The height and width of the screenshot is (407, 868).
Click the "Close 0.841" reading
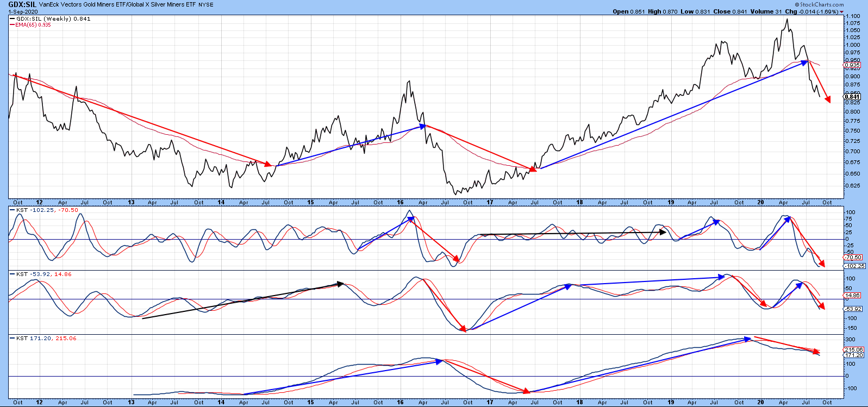coord(729,11)
